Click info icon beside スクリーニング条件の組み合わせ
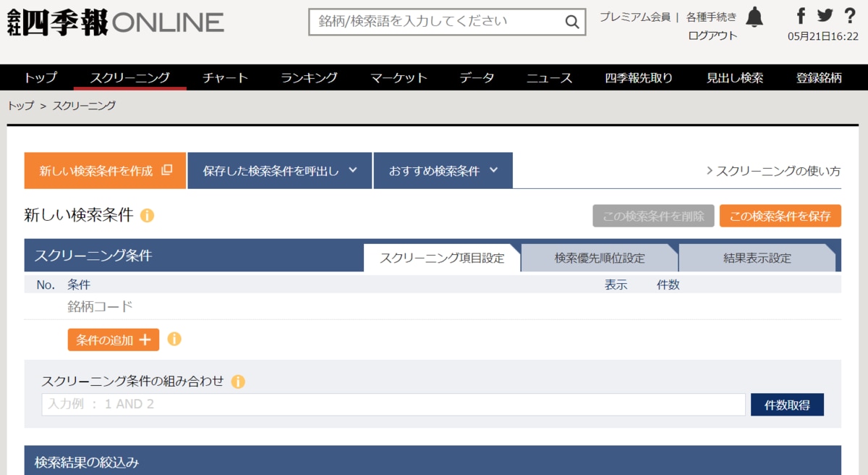This screenshot has width=868, height=475. [x=238, y=382]
